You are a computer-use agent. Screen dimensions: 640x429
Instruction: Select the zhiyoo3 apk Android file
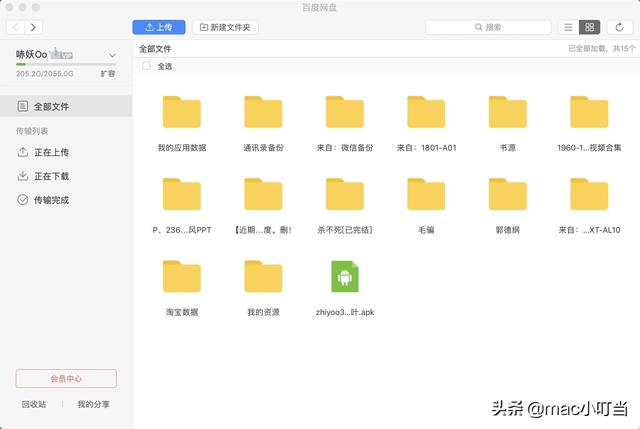pos(344,276)
